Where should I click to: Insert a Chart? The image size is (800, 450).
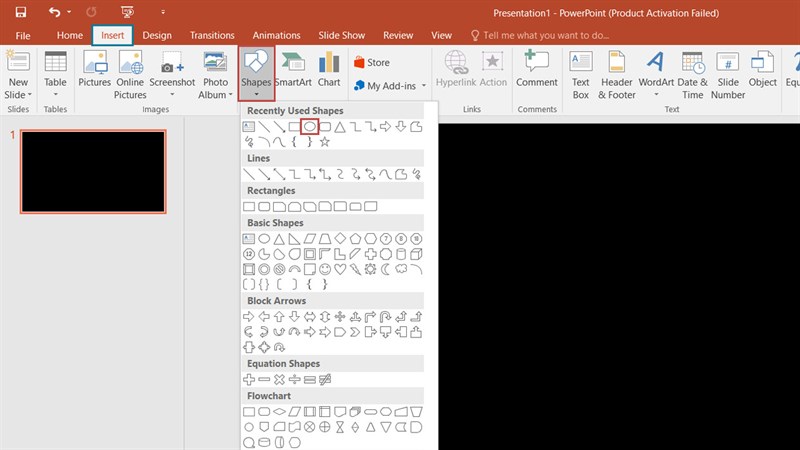point(329,69)
